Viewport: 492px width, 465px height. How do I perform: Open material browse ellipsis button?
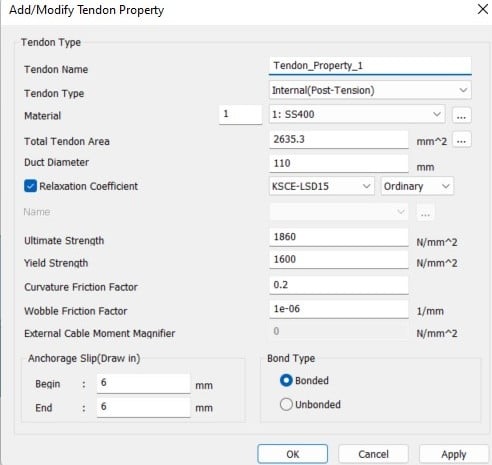pyautogui.click(x=462, y=115)
